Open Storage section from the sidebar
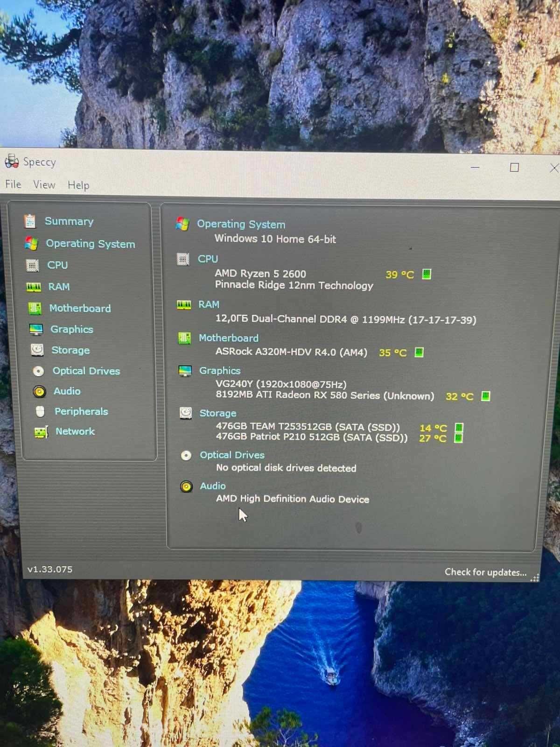The height and width of the screenshot is (747, 560). 70,350
